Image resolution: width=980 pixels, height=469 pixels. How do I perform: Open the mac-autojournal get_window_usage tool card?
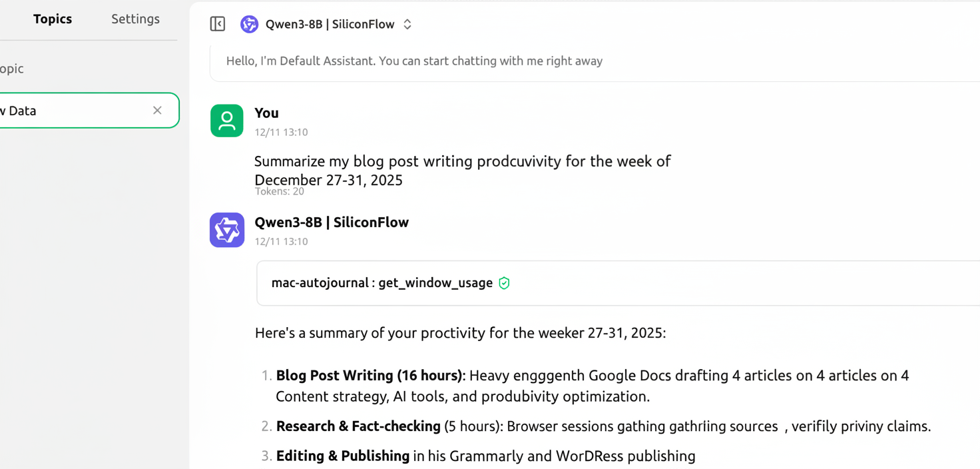tap(386, 282)
